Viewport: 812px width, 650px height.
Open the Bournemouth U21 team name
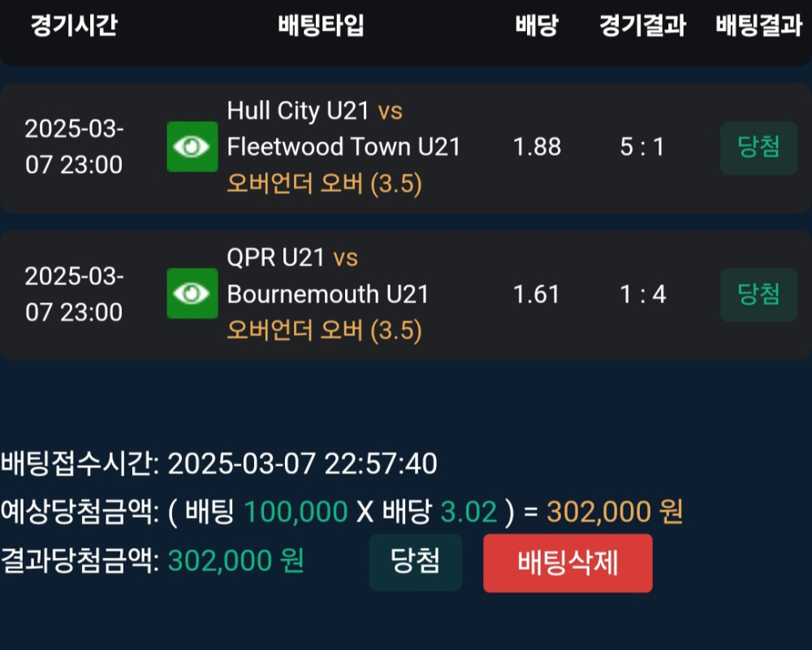point(327,293)
